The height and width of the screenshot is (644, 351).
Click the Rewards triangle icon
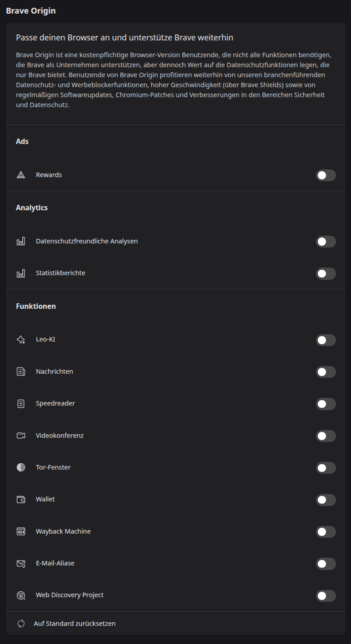click(21, 175)
